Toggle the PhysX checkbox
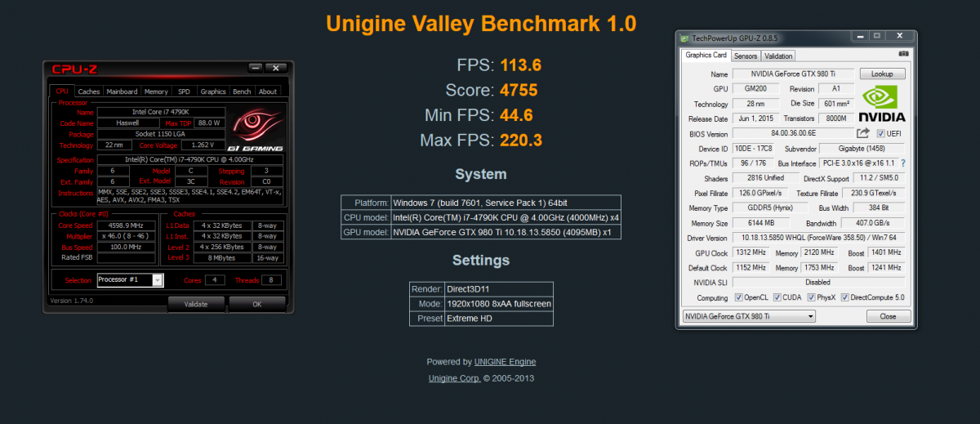Screen dimensions: 980x424 [x=811, y=297]
